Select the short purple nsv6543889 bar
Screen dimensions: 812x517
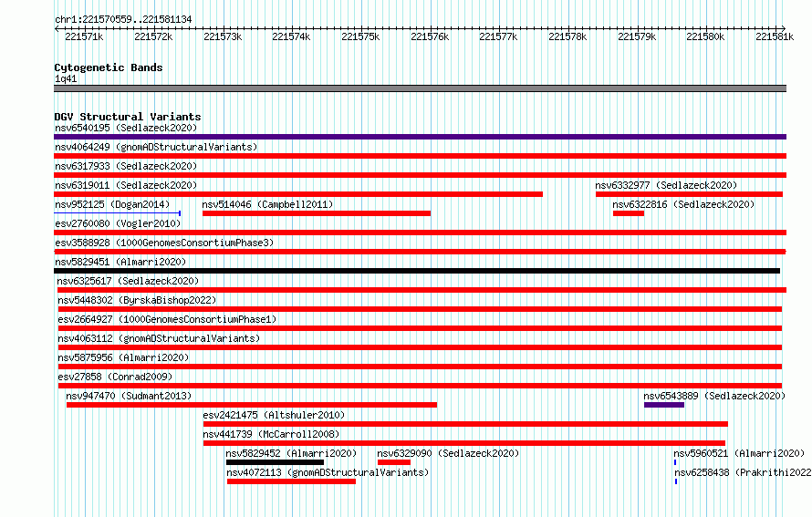coord(664,405)
